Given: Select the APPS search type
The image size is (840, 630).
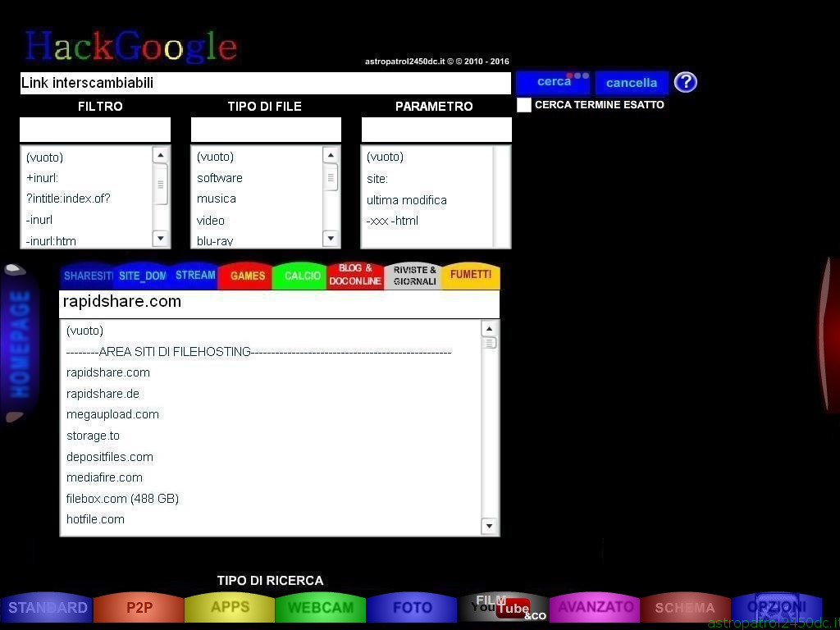Looking at the screenshot, I should tap(230, 607).
